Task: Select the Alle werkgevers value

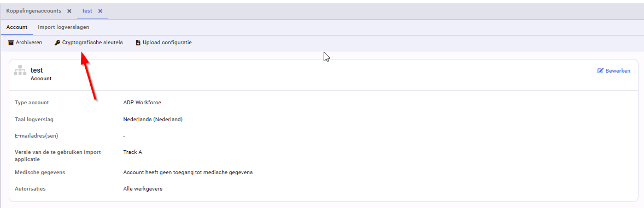Action: [x=143, y=189]
